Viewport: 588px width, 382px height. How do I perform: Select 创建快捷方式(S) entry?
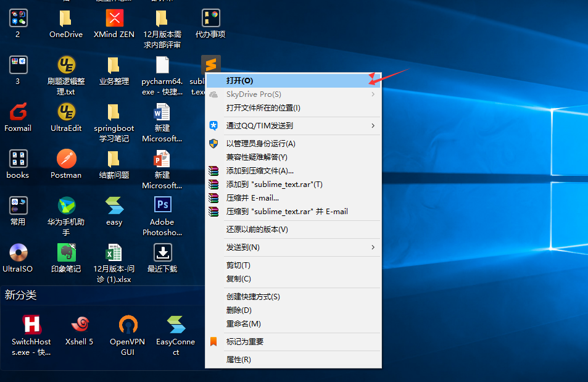click(293, 297)
